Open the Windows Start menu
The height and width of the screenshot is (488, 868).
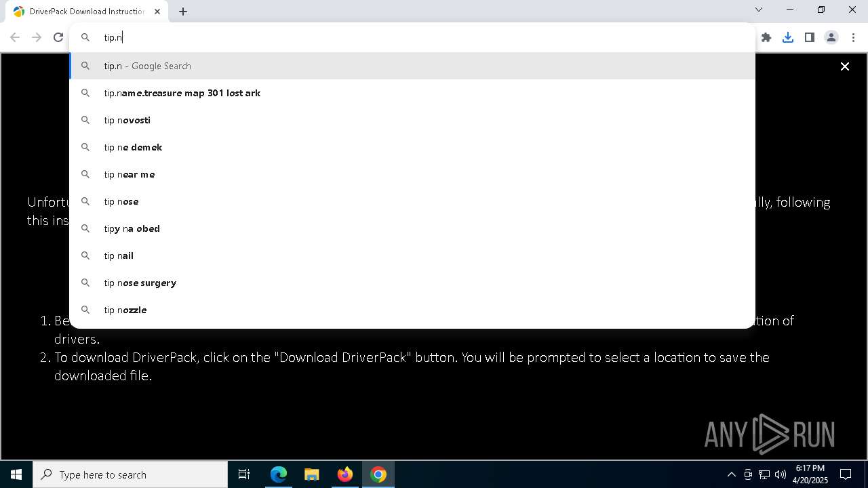pyautogui.click(x=16, y=474)
